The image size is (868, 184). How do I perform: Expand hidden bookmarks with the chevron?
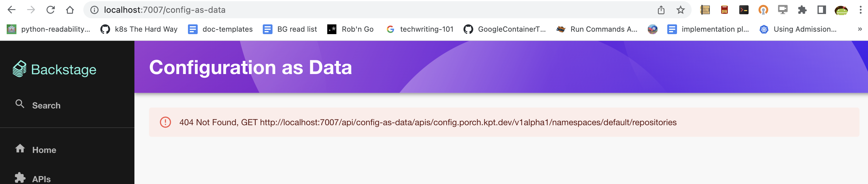pos(860,29)
